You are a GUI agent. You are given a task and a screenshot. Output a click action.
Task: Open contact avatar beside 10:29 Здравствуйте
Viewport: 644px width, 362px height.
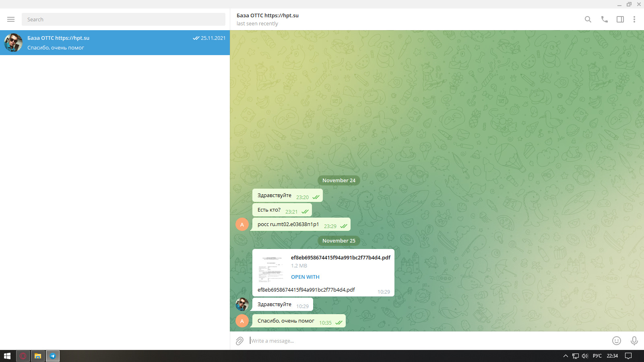click(242, 304)
